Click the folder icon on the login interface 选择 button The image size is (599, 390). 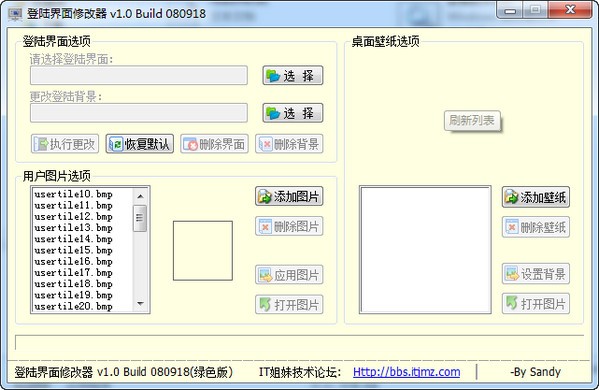click(273, 76)
